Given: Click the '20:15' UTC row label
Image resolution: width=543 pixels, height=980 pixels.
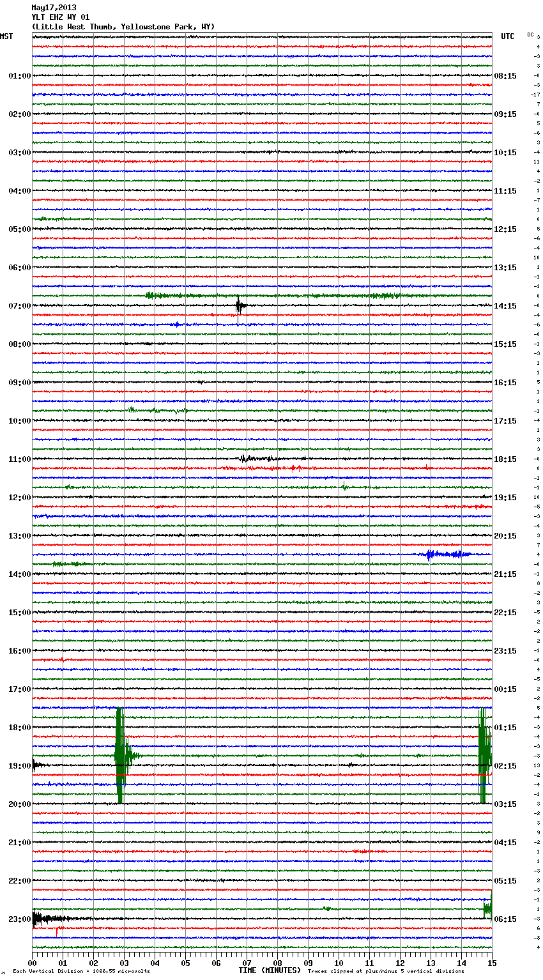Looking at the screenshot, I should point(505,536).
